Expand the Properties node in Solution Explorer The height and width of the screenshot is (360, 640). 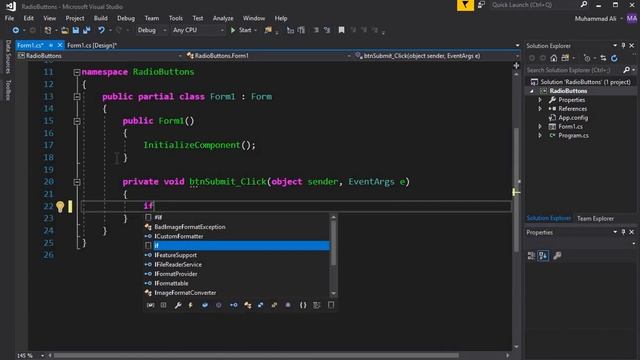click(x=540, y=100)
